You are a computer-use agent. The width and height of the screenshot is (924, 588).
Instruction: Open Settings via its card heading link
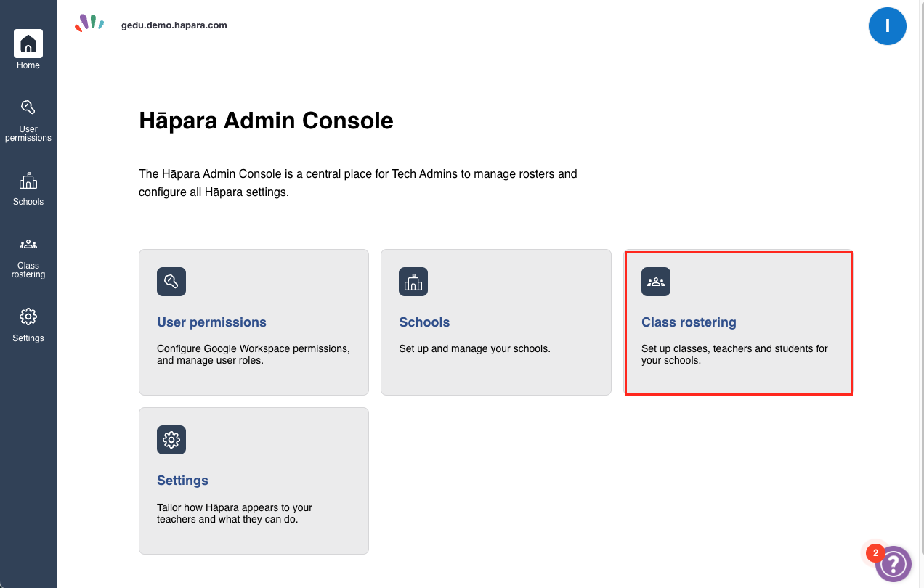(x=182, y=480)
